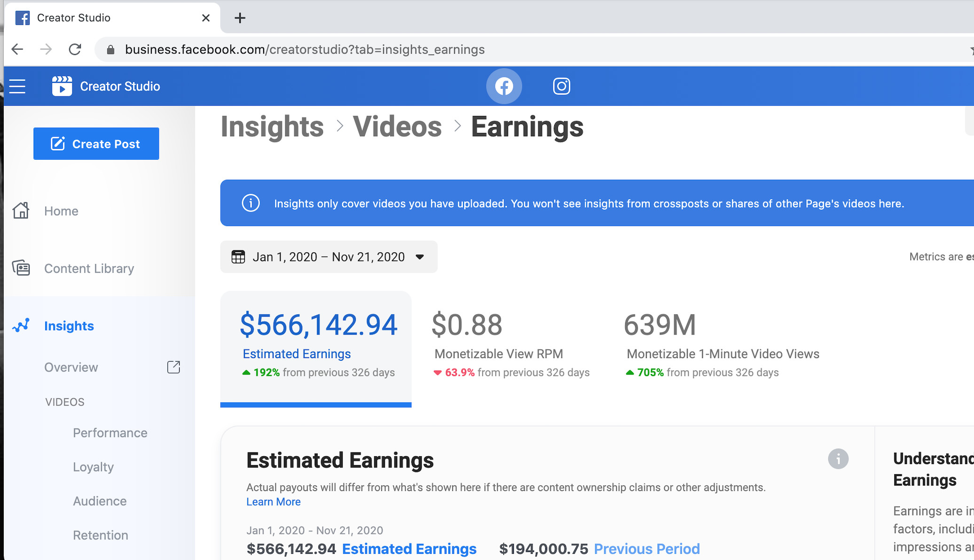Click the Estimated Earnings section heading
Screen dimensions: 974x560
click(340, 460)
